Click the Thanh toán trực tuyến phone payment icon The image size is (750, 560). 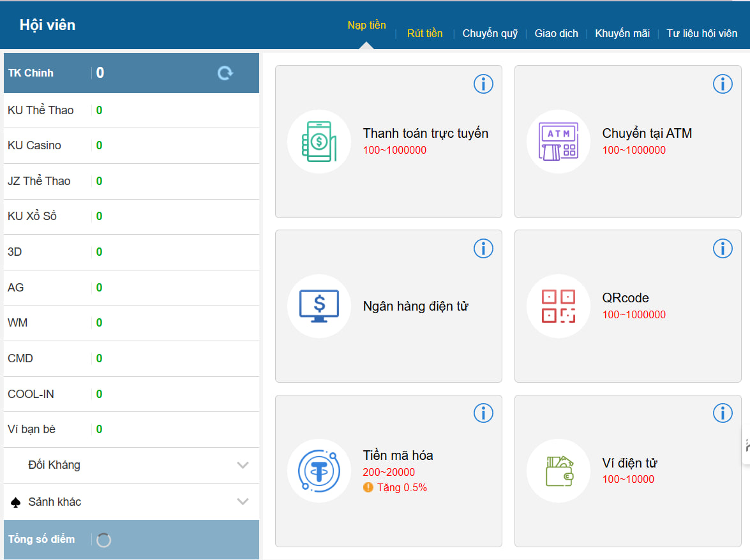click(x=319, y=142)
